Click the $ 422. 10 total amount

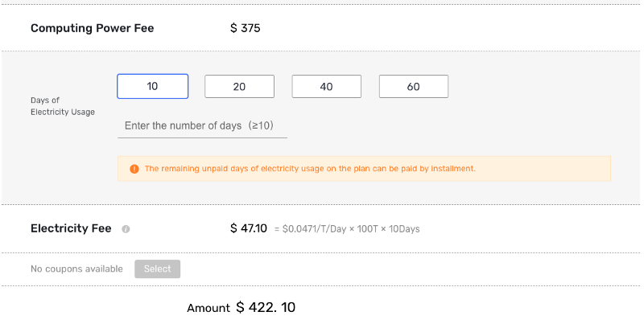coord(266,307)
